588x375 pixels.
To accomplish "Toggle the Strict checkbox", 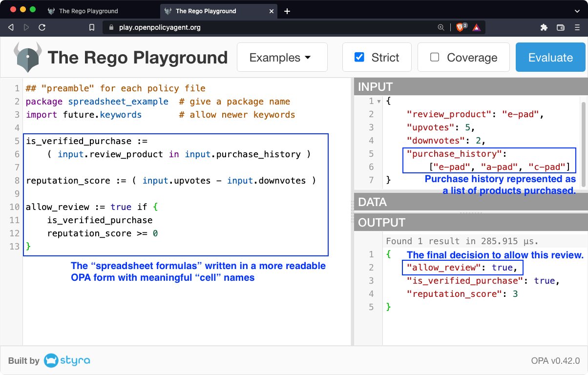I will (x=359, y=57).
